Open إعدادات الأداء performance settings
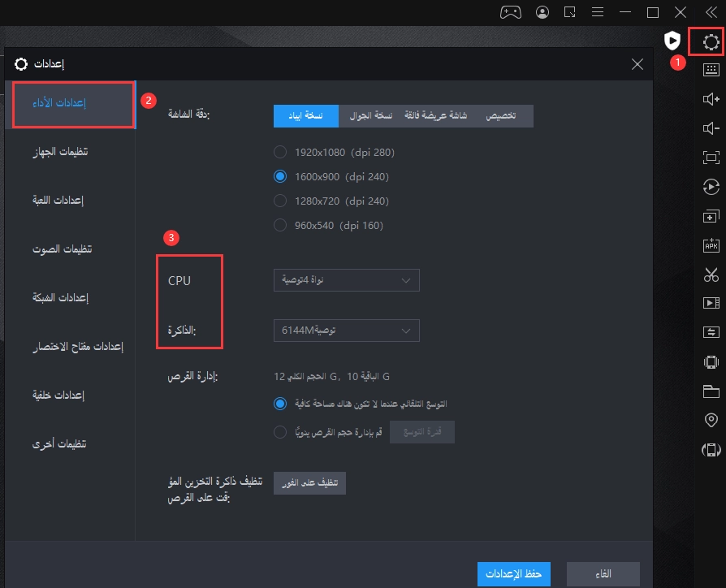Image resolution: width=726 pixels, height=588 pixels. tap(71, 104)
